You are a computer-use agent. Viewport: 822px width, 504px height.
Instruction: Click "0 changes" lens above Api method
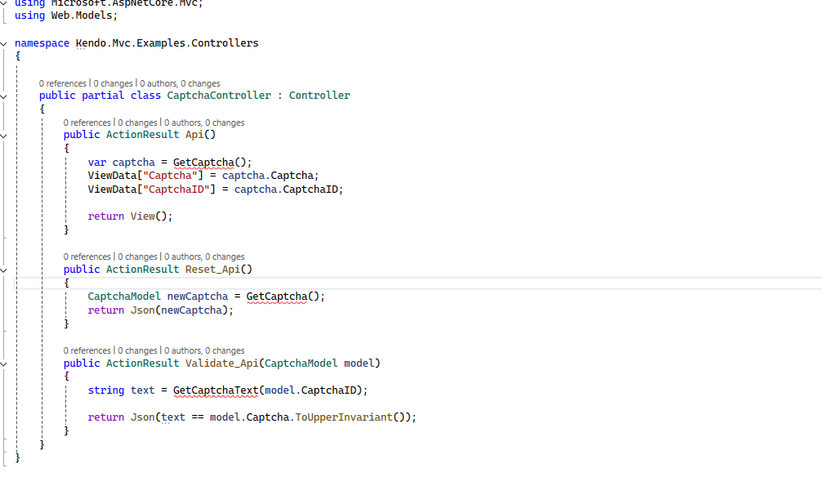(137, 123)
